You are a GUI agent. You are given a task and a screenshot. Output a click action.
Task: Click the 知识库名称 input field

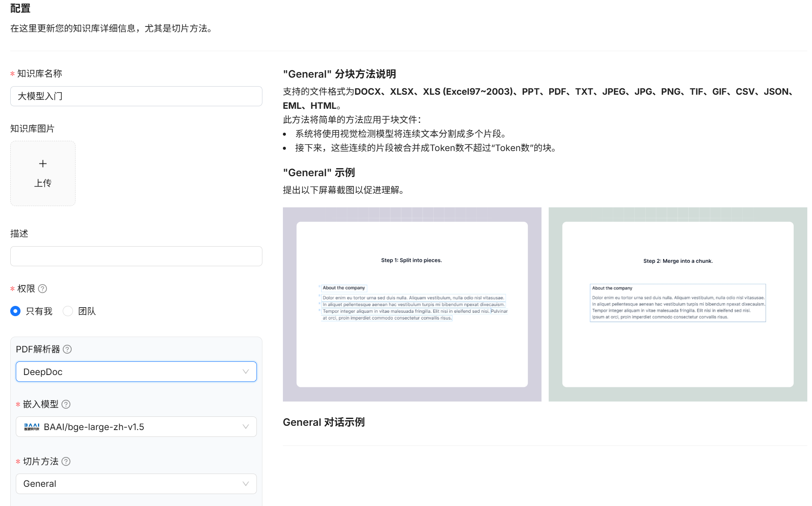(x=136, y=96)
